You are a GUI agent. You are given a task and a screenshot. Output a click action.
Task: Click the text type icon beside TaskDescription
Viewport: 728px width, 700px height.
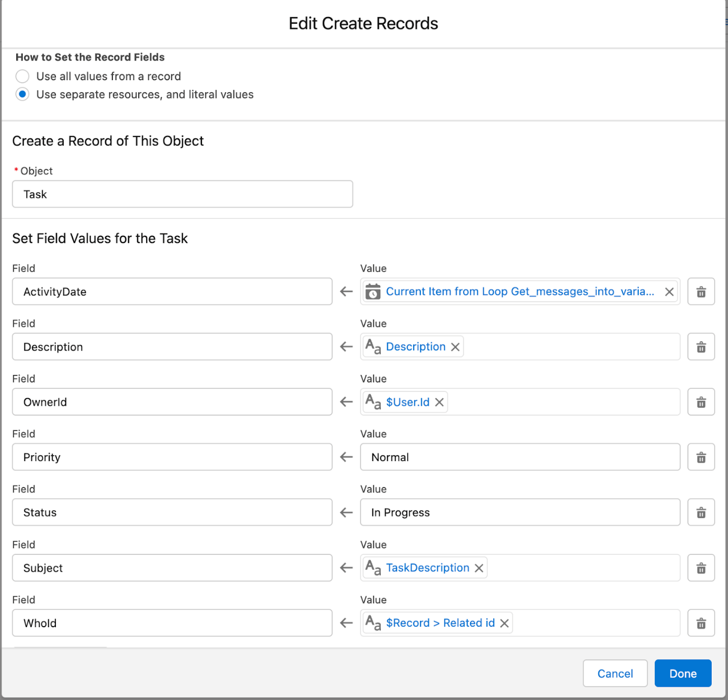[373, 568]
